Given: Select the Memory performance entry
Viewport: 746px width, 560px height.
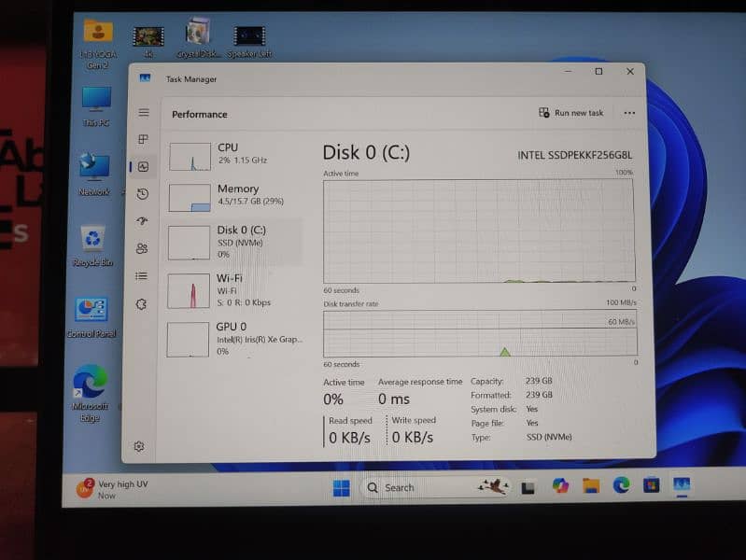Looking at the screenshot, I should click(x=235, y=197).
